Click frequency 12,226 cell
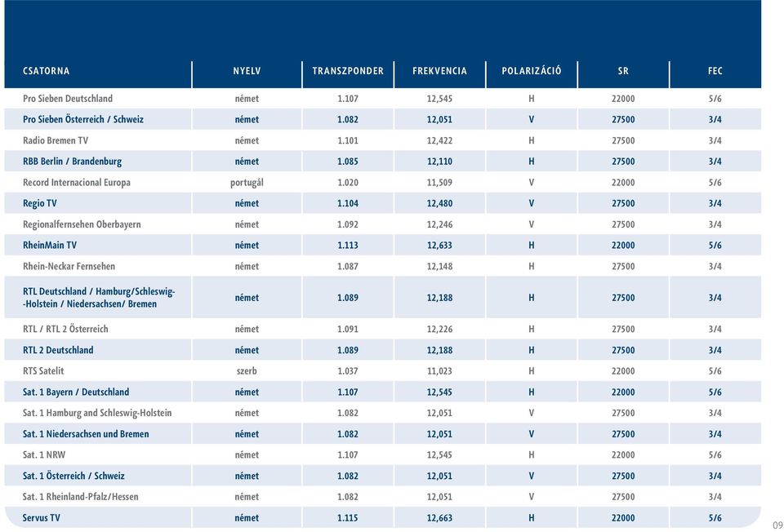This screenshot has height=532, width=784. 439,329
